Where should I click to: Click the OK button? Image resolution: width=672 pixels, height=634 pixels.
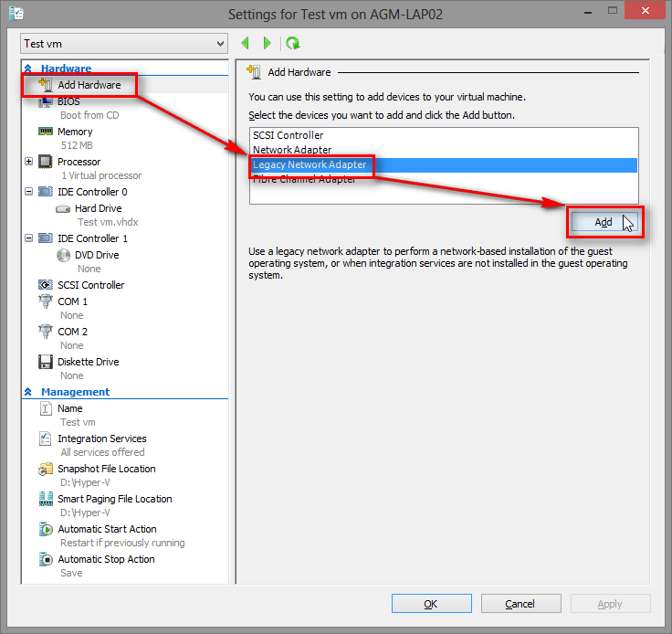431,604
